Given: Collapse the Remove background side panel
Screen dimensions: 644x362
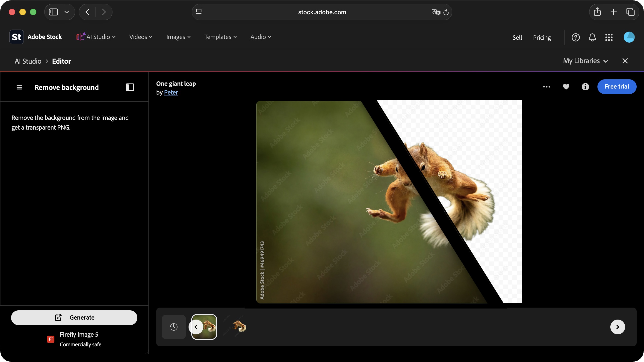Looking at the screenshot, I should [130, 87].
